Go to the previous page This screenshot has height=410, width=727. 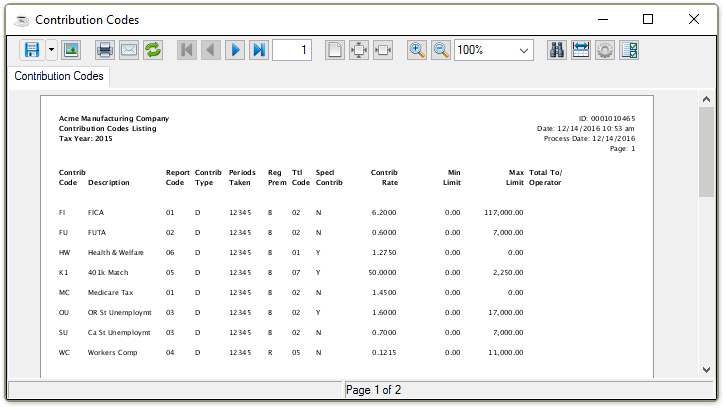211,50
